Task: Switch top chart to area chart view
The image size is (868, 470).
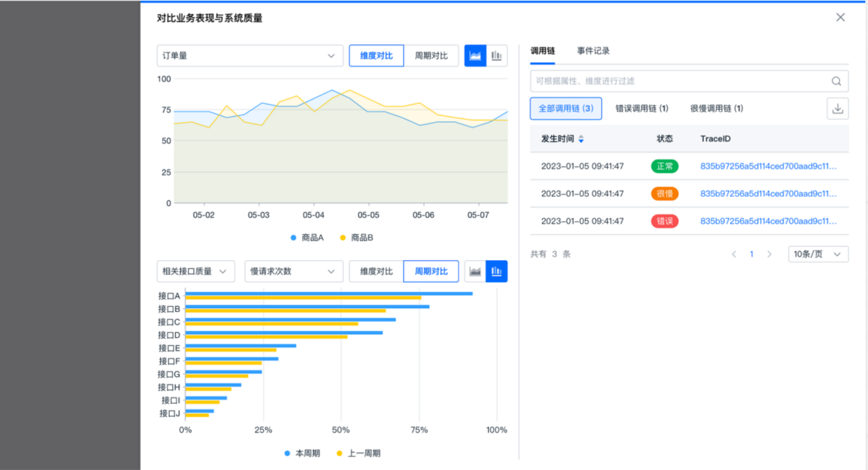Action: point(475,56)
